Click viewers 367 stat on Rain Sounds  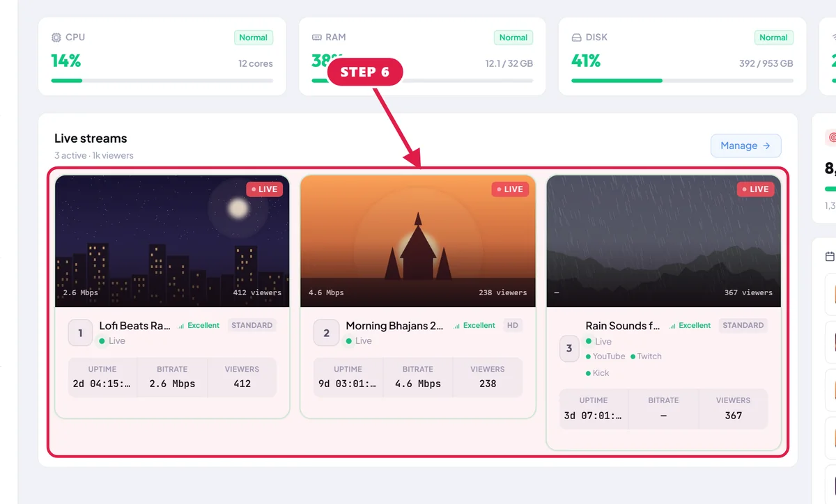[x=733, y=409]
